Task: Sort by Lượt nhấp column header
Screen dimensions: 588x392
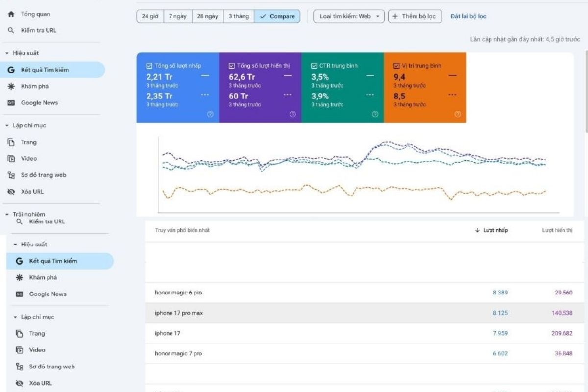Action: coord(491,230)
